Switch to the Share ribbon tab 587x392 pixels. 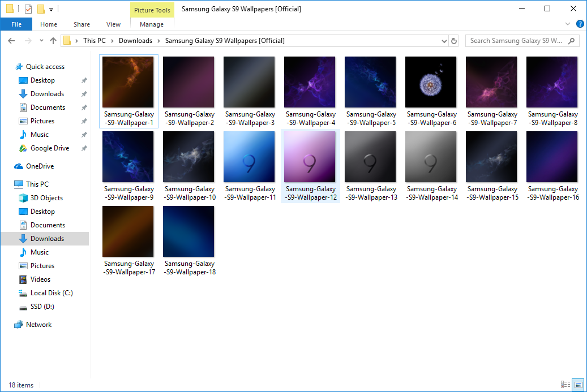(82, 24)
